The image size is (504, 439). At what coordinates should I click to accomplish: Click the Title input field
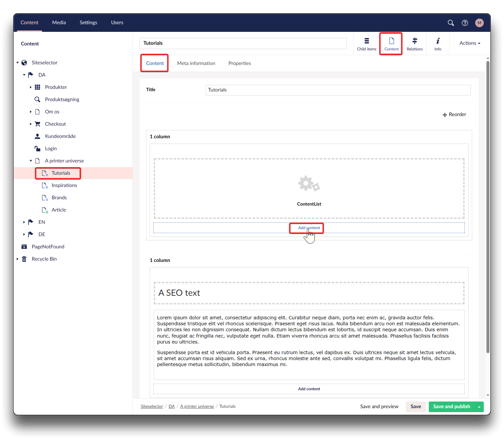(x=338, y=90)
